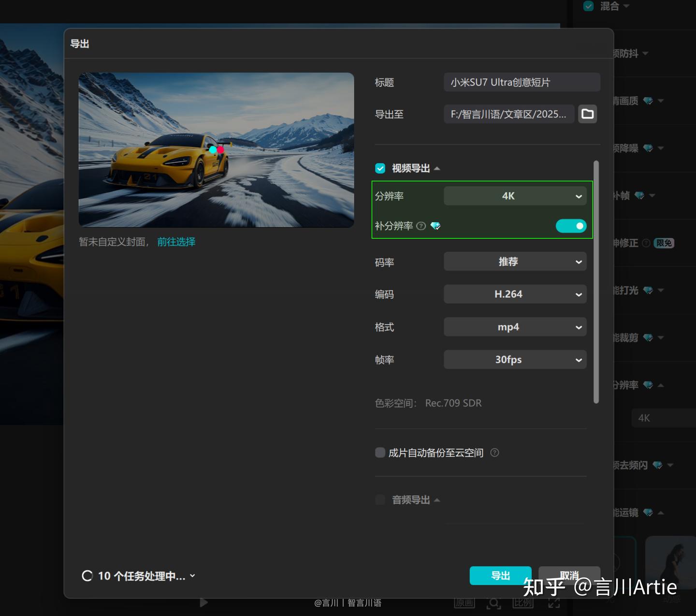Click the diamond icon on the background 能运镜 row
Image resolution: width=696 pixels, height=616 pixels.
648,513
